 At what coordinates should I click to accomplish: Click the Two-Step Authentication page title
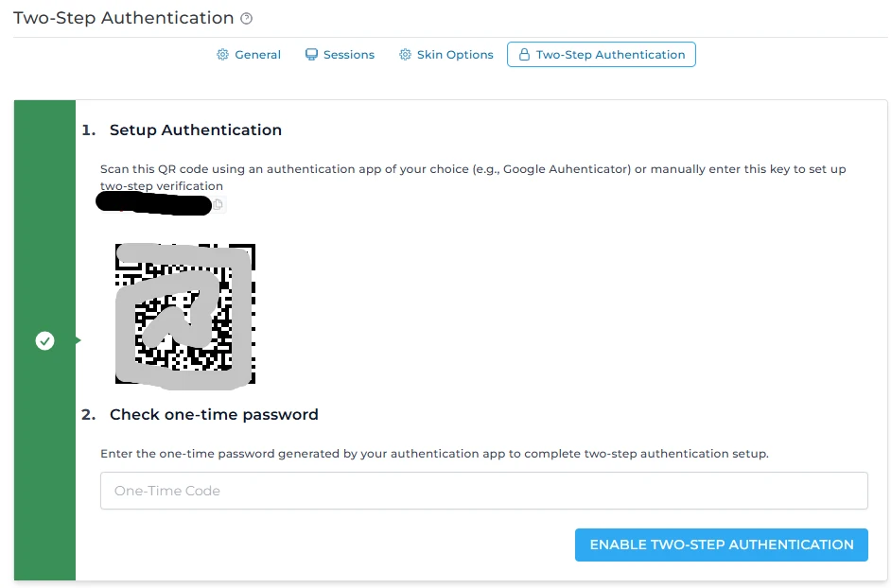pos(123,18)
